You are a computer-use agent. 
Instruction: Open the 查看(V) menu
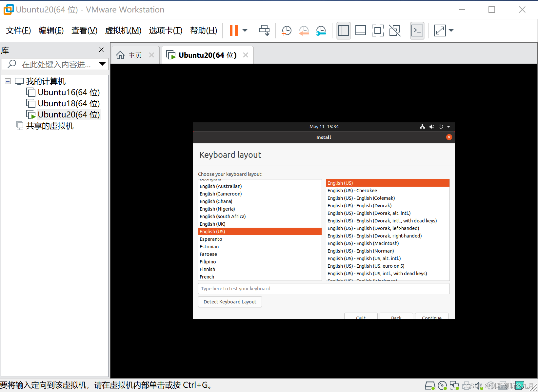[85, 31]
